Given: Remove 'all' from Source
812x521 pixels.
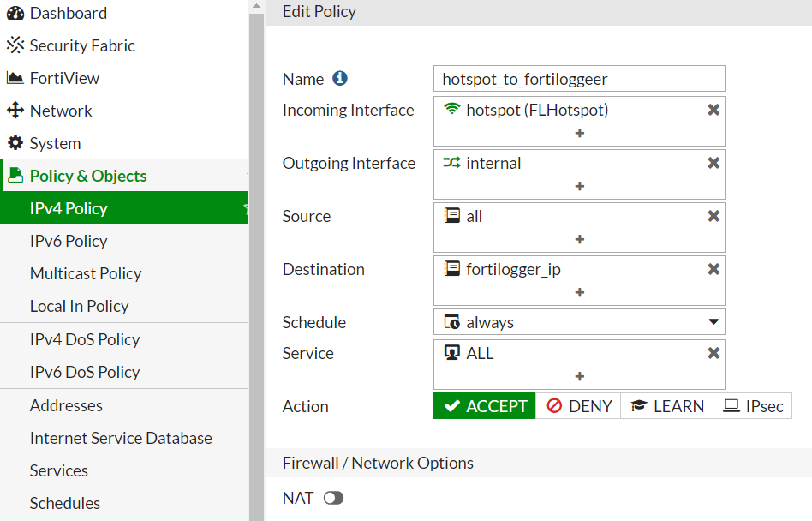Looking at the screenshot, I should (x=713, y=216).
